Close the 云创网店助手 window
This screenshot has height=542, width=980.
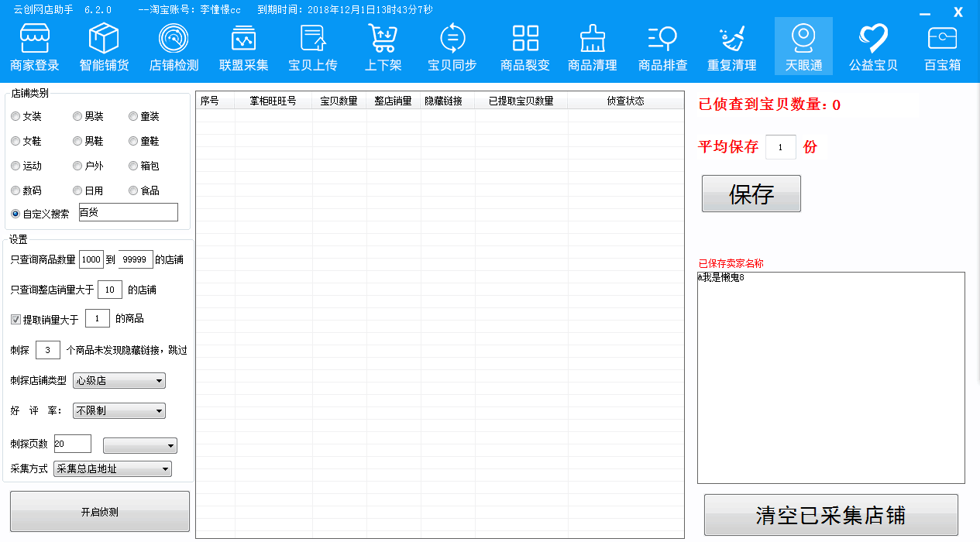pyautogui.click(x=958, y=12)
